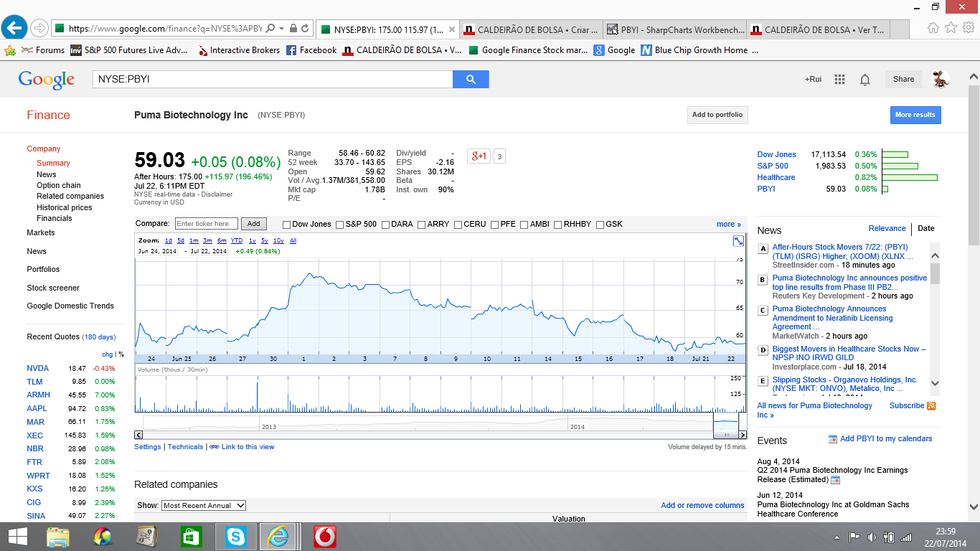The image size is (980, 551).
Task: Toggle the AMBI compare checkbox
Action: click(524, 225)
